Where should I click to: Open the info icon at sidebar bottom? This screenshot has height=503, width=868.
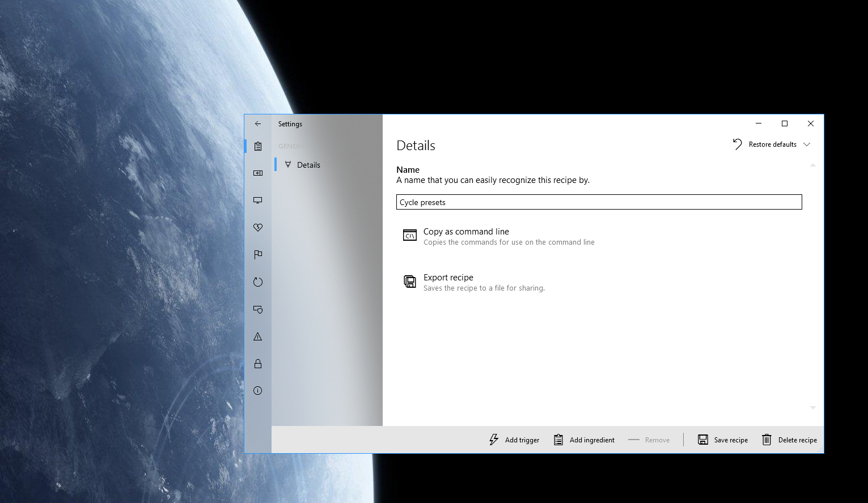tap(258, 390)
